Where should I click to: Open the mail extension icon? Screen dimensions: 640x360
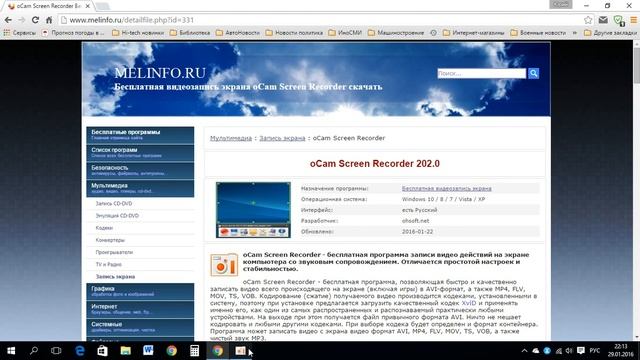coord(603,20)
